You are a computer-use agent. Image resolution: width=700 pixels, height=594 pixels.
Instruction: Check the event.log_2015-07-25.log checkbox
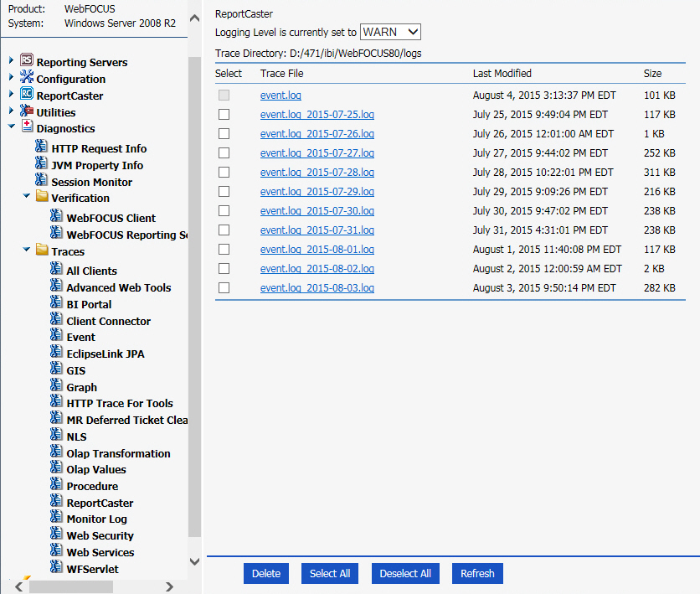pos(224,114)
